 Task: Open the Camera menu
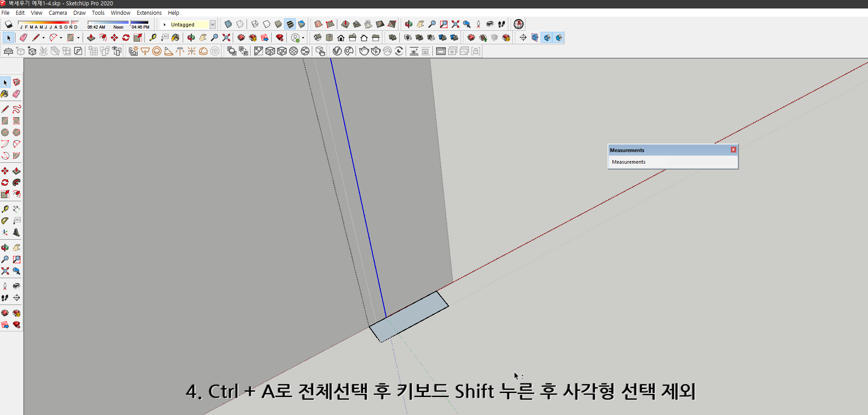pos(58,13)
